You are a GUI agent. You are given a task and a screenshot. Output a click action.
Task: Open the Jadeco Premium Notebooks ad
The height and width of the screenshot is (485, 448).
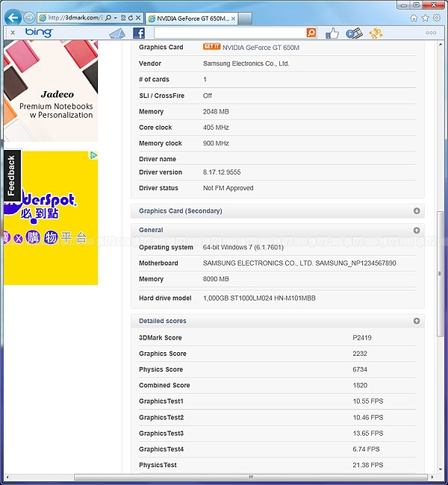(x=51, y=91)
